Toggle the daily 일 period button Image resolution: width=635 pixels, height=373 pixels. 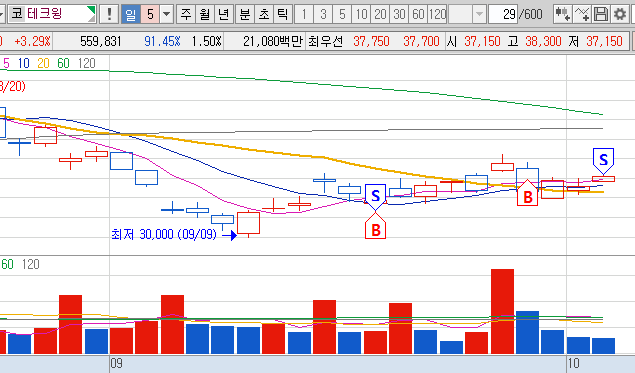(x=130, y=15)
